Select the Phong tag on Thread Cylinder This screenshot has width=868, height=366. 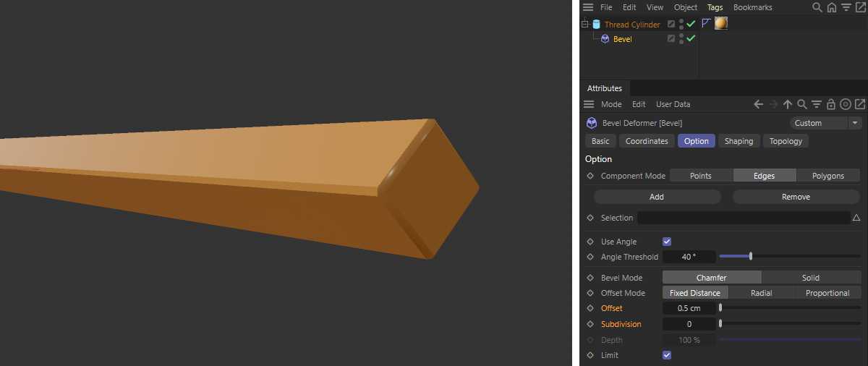click(707, 23)
